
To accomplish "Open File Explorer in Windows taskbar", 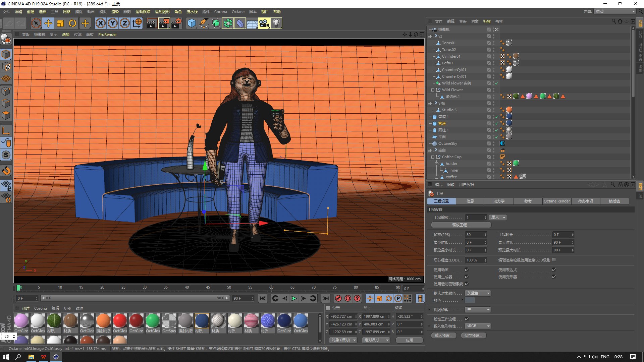I will (x=31, y=357).
